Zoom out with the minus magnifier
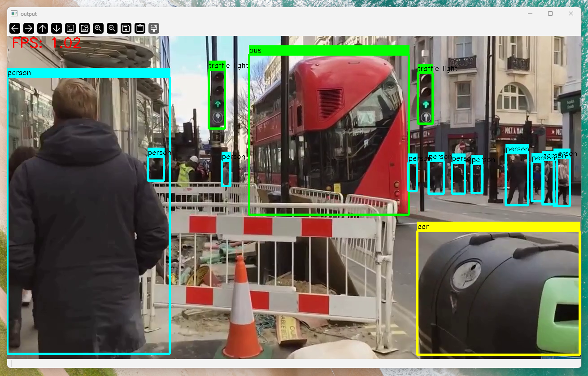 tap(112, 28)
